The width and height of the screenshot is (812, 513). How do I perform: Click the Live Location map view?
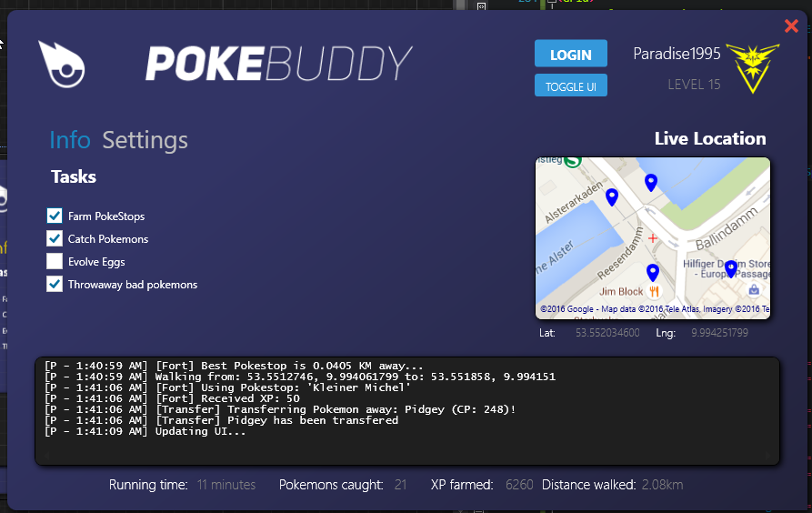tap(653, 237)
